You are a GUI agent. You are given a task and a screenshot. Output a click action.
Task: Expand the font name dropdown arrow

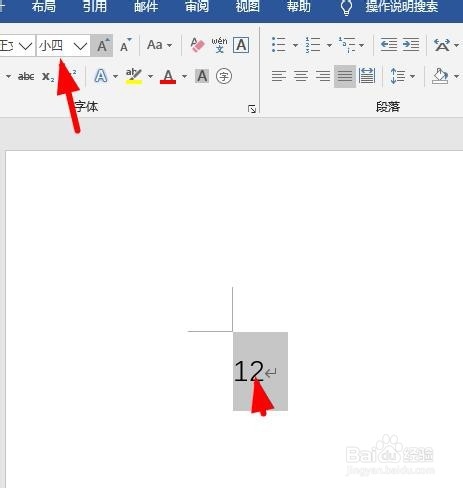[x=25, y=45]
